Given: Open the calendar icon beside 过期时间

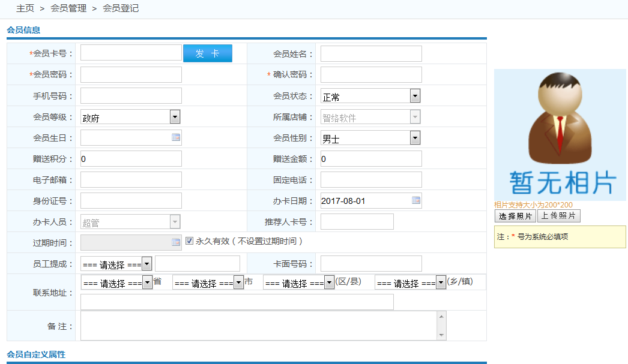Looking at the screenshot, I should pyautogui.click(x=175, y=242).
